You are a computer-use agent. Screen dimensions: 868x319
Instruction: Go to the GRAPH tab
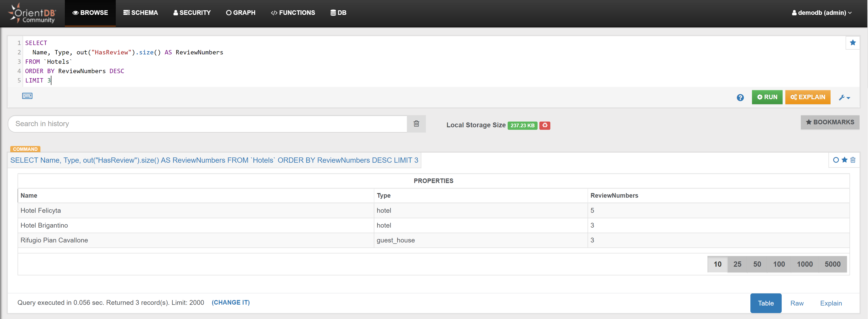241,13
